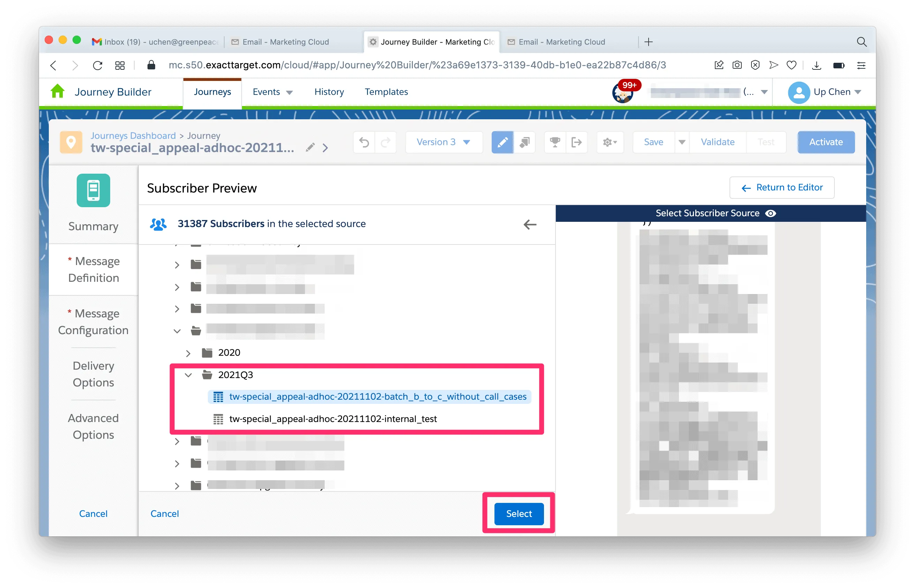Open the Templates tab
The width and height of the screenshot is (915, 588).
pos(386,92)
